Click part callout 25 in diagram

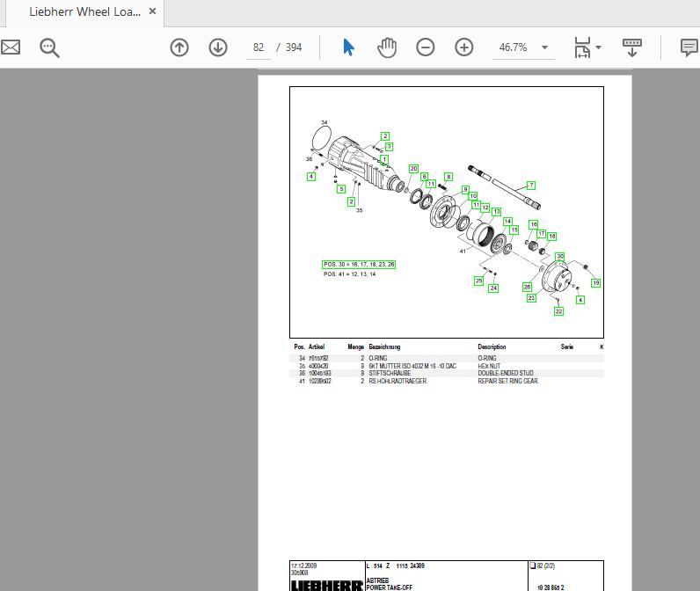pos(478,281)
